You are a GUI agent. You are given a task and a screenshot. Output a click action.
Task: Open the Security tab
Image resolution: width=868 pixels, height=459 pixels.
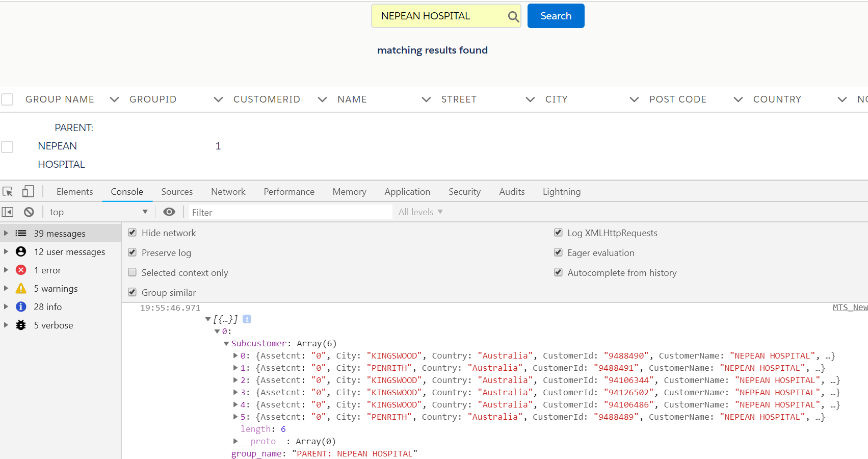[464, 192]
